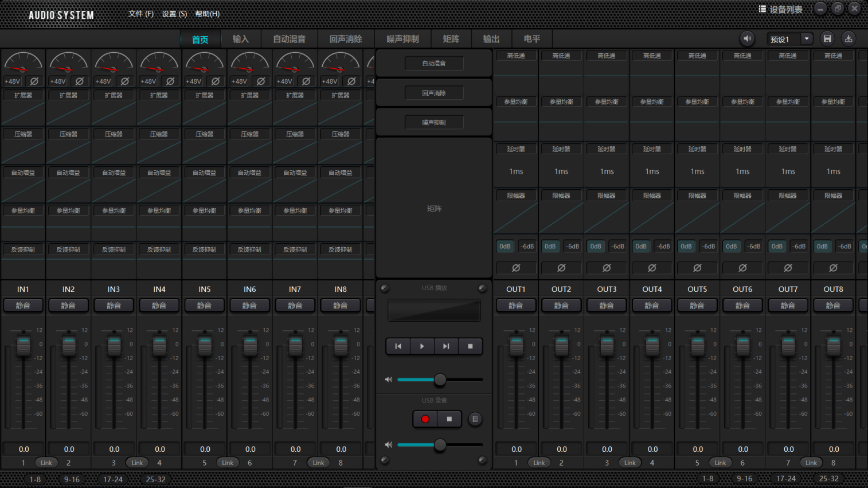Screen dimensions: 868x488
Task: Toggle Link between input channels 1 and 2
Action: 46,463
